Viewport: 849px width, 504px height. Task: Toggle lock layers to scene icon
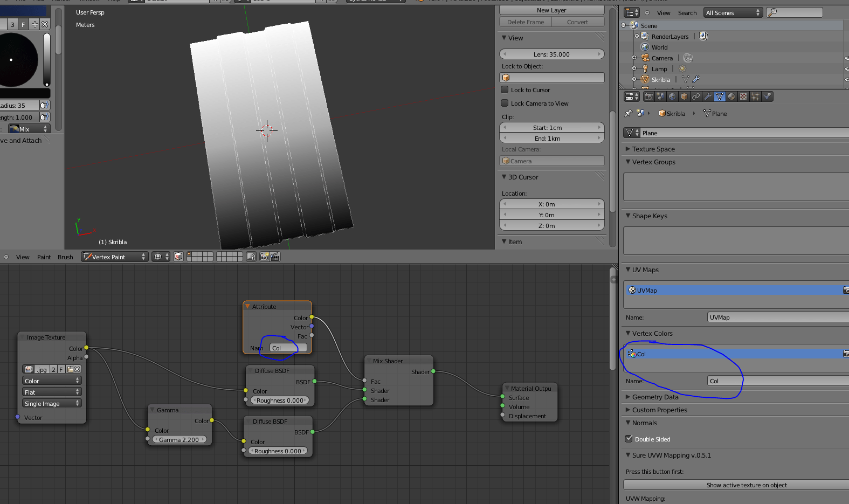(x=251, y=257)
